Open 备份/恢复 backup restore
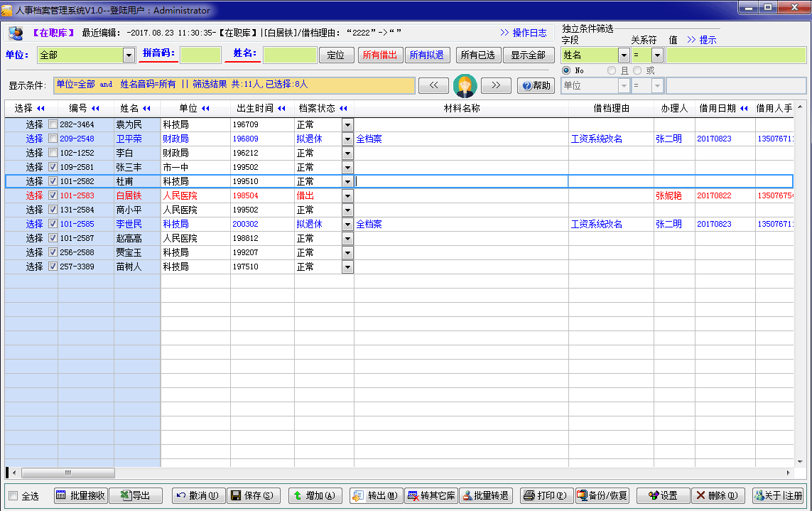 602,495
